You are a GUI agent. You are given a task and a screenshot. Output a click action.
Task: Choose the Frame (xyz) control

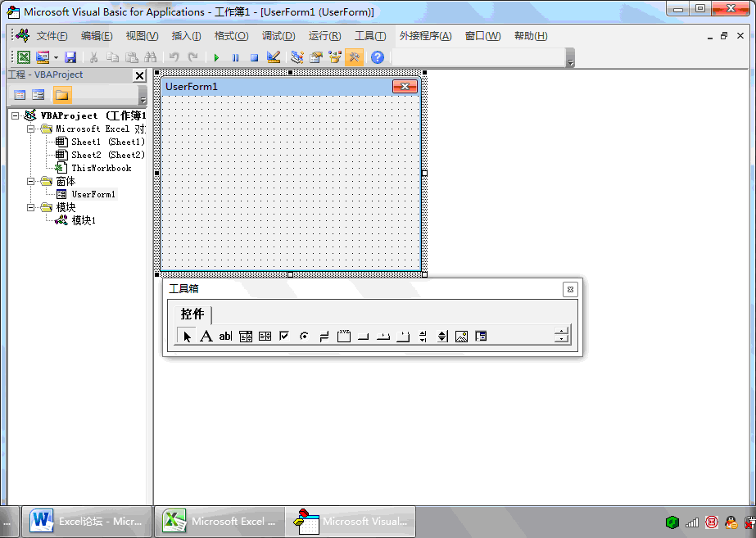tap(344, 336)
